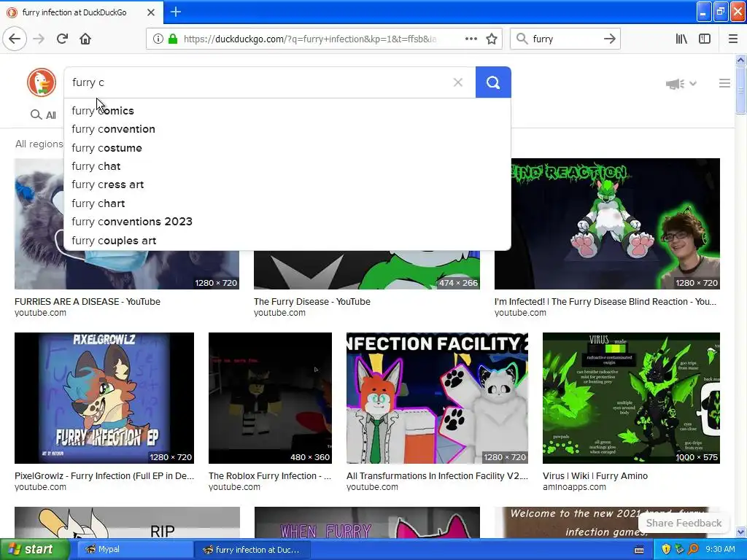Choose suggestion furry cress art

pyautogui.click(x=287, y=184)
